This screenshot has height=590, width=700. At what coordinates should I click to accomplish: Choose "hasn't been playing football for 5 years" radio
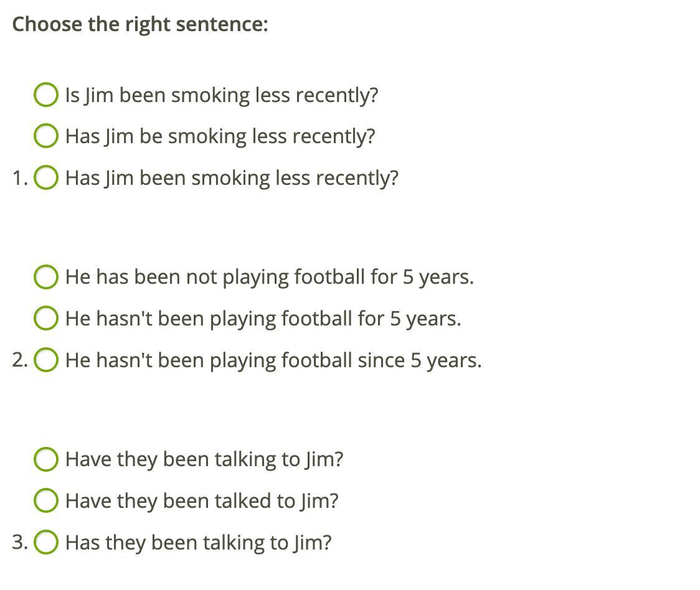(46, 318)
